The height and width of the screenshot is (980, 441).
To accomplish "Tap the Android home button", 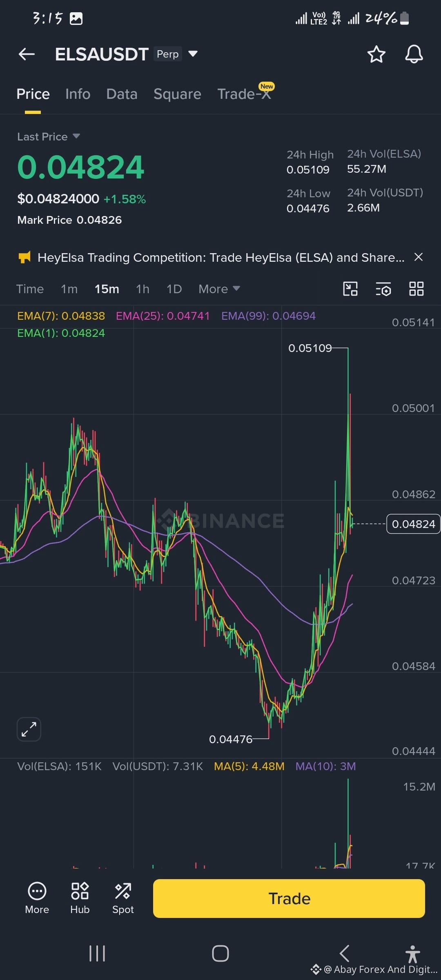I will [x=220, y=953].
